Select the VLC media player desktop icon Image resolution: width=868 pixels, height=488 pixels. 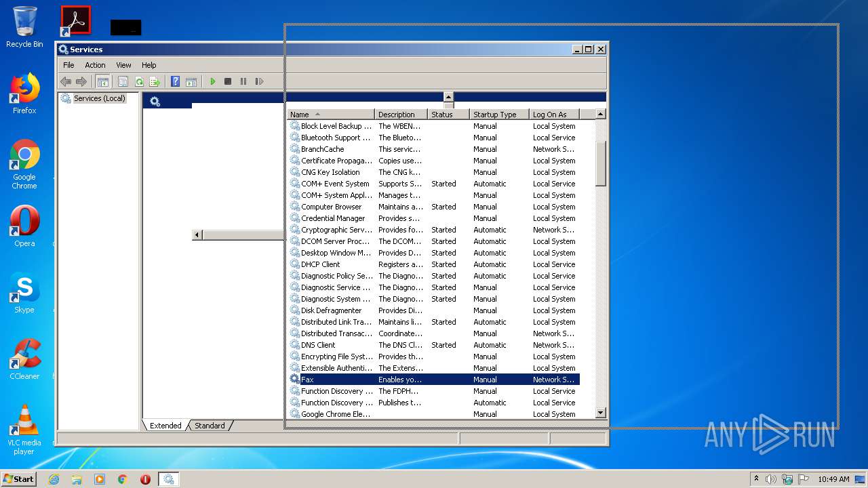click(24, 430)
